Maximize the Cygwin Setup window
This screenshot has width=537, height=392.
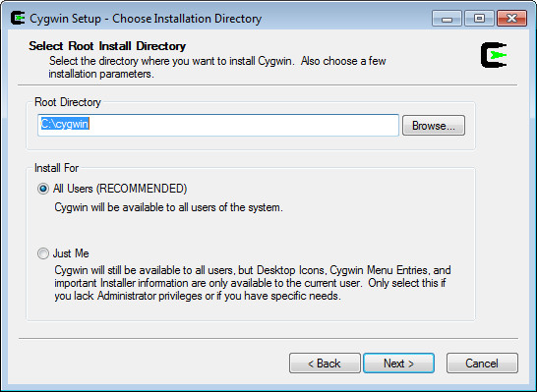coord(479,18)
